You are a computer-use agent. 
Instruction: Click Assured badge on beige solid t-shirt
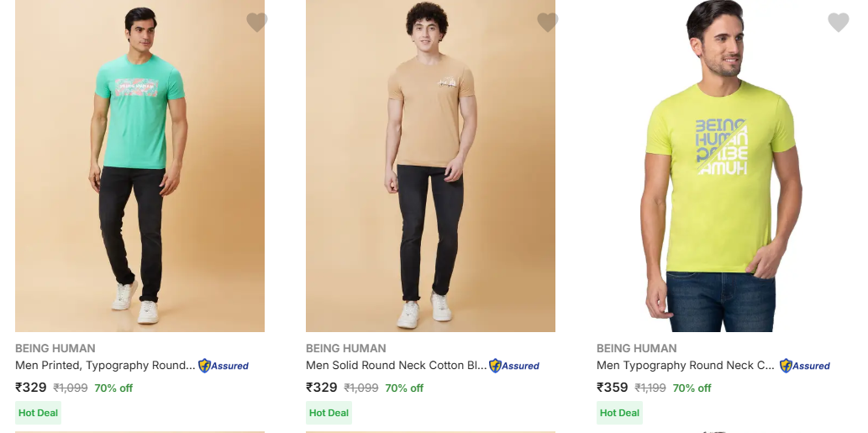click(x=514, y=366)
